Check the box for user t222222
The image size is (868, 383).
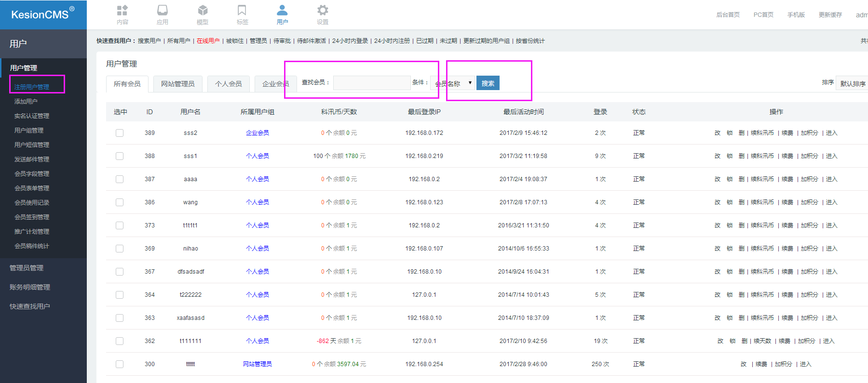pos(120,295)
